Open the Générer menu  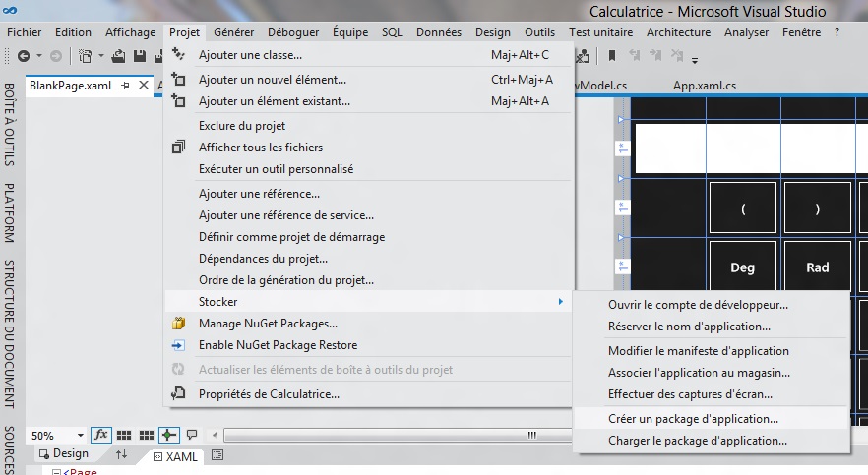point(233,32)
